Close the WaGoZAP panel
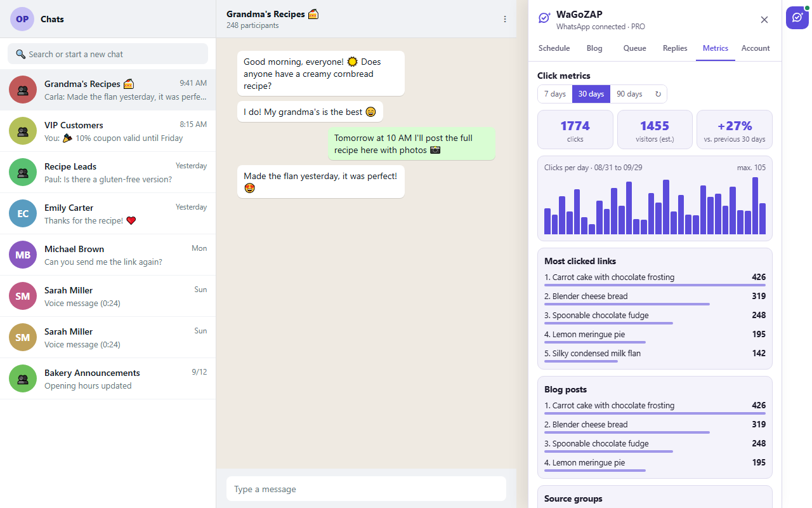Screen dimensions: 812x508 (764, 20)
